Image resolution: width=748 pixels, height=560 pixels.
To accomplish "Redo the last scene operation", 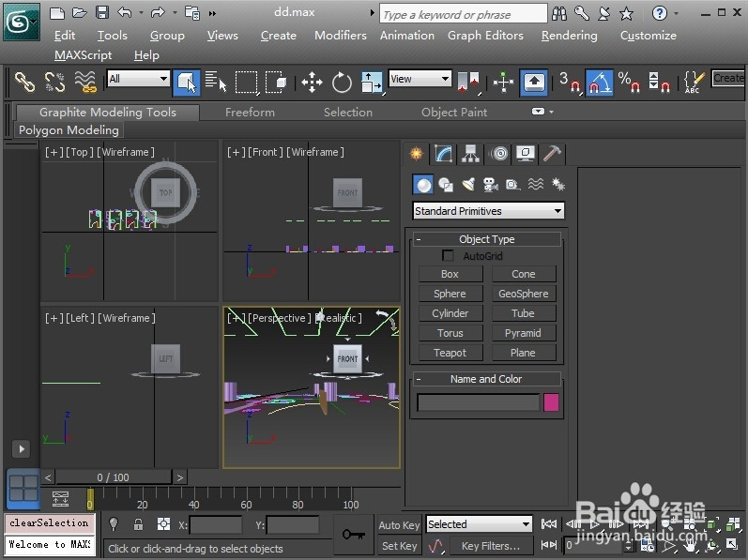I will [158, 13].
